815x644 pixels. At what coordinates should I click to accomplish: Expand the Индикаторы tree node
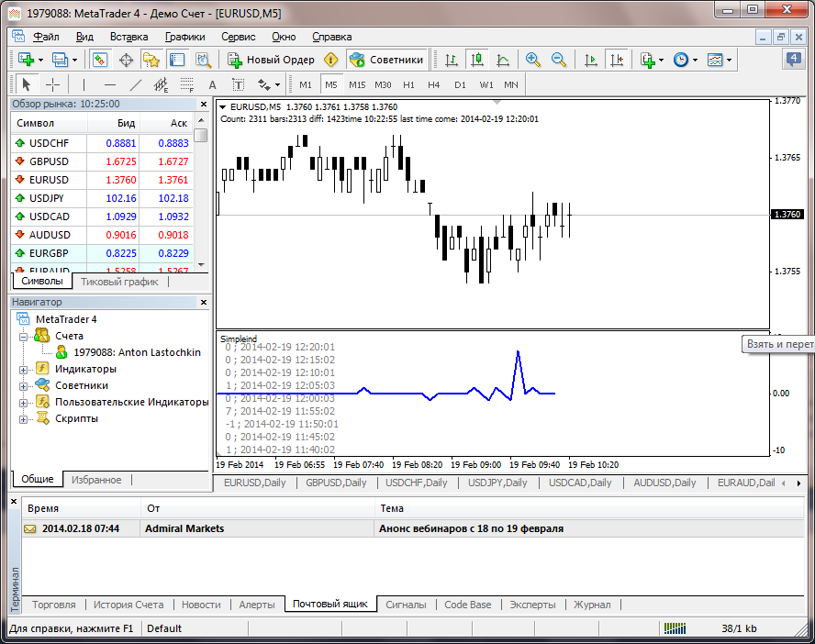coord(23,369)
